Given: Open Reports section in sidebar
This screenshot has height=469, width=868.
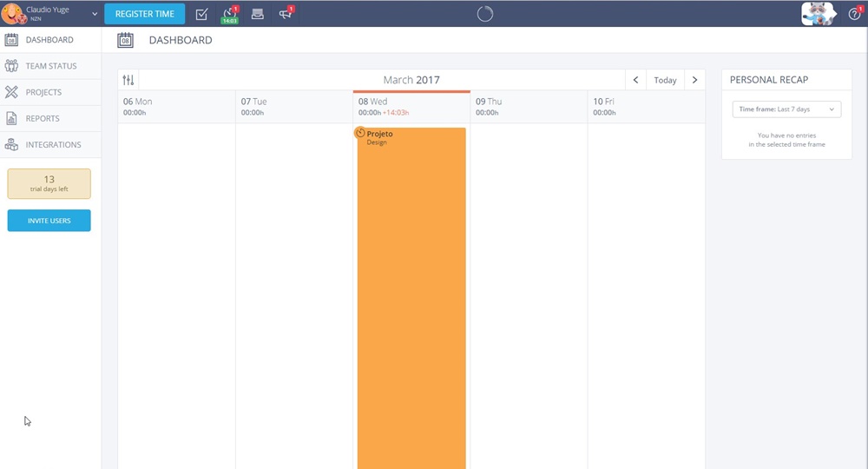Looking at the screenshot, I should coord(43,118).
